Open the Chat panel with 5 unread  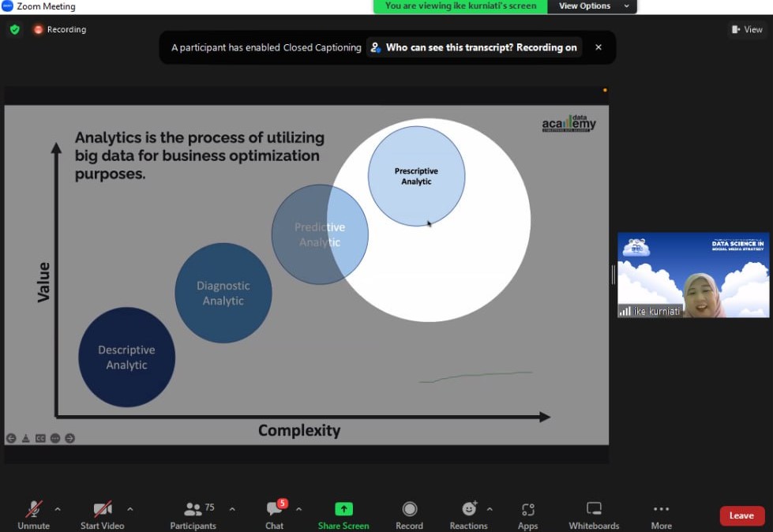(274, 509)
